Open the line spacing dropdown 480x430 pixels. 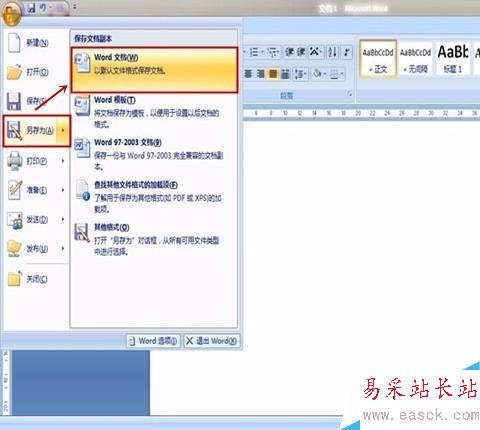[300, 74]
